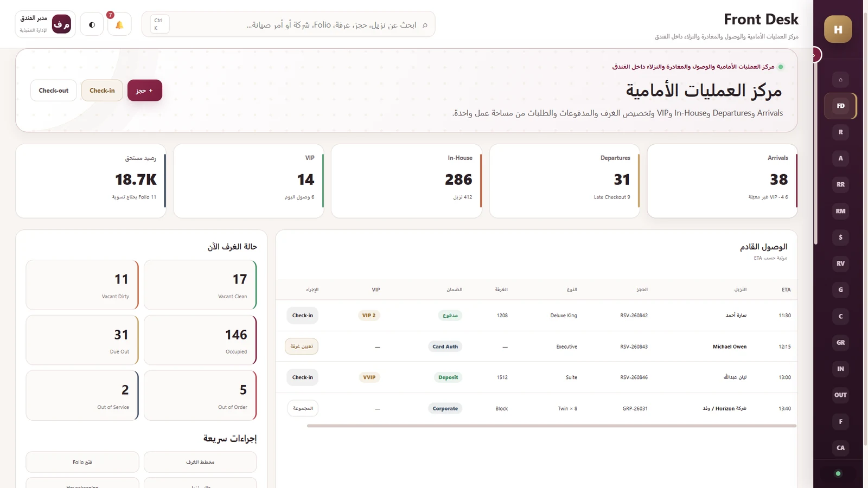Viewport: 868px width, 488px height.
Task: Select the 17 Vacant Clean tile
Action: pos(200,285)
